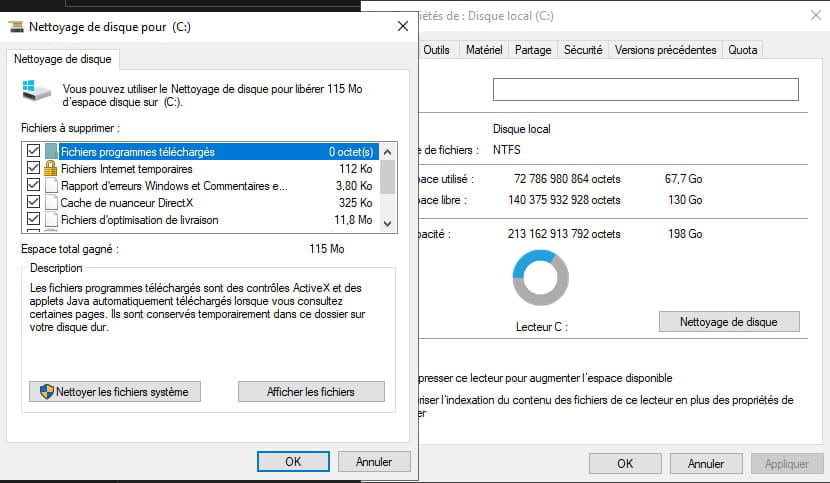Click the shield icon on Nettoyer les fichiers système

point(47,392)
